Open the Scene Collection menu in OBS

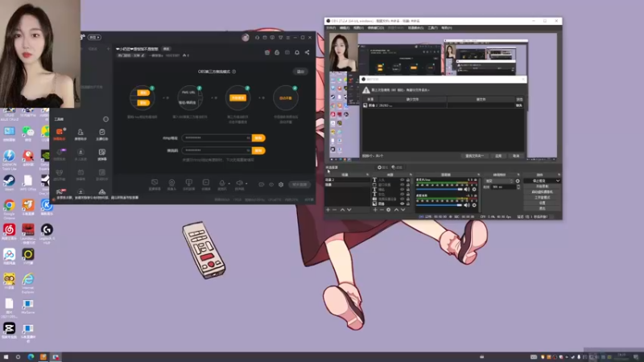click(415, 28)
